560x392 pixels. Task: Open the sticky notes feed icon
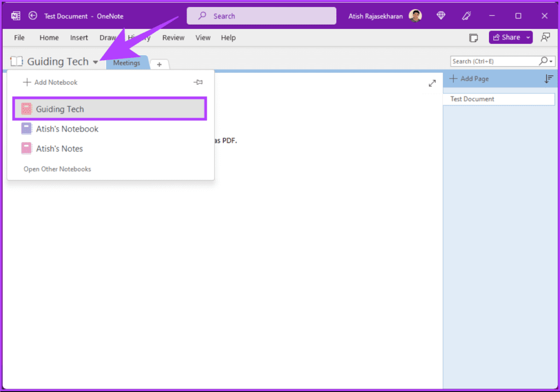474,38
